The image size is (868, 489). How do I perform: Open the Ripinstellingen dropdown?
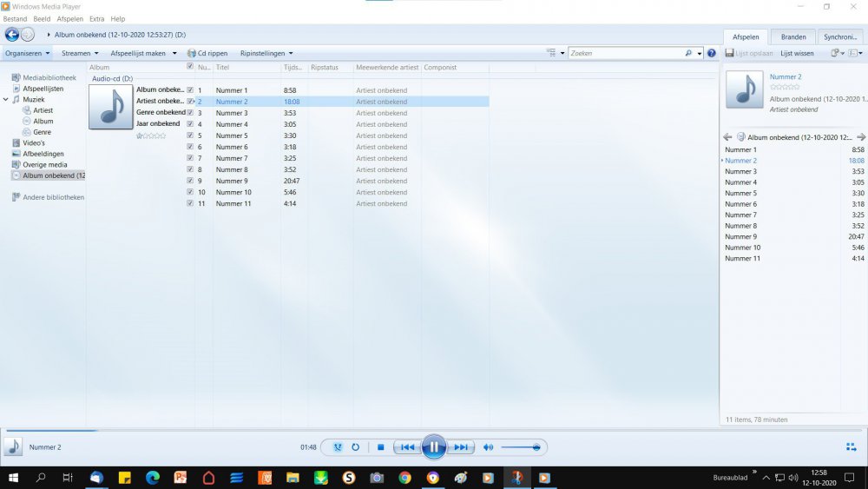(266, 53)
